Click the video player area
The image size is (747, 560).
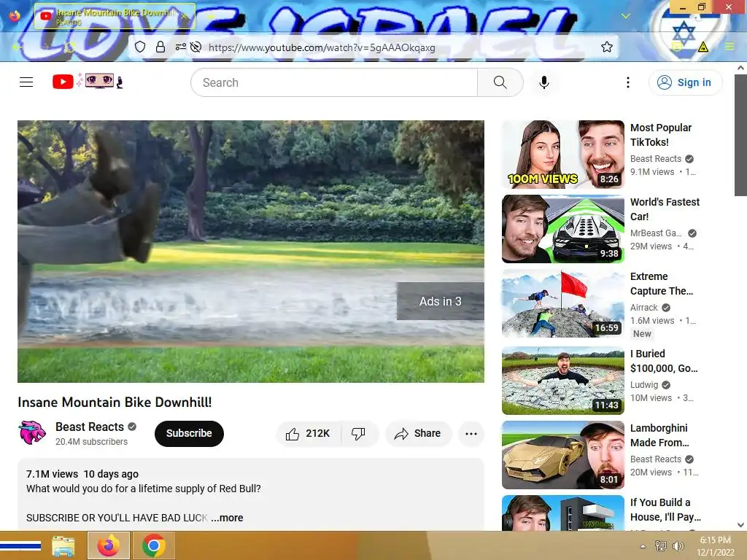pos(251,251)
